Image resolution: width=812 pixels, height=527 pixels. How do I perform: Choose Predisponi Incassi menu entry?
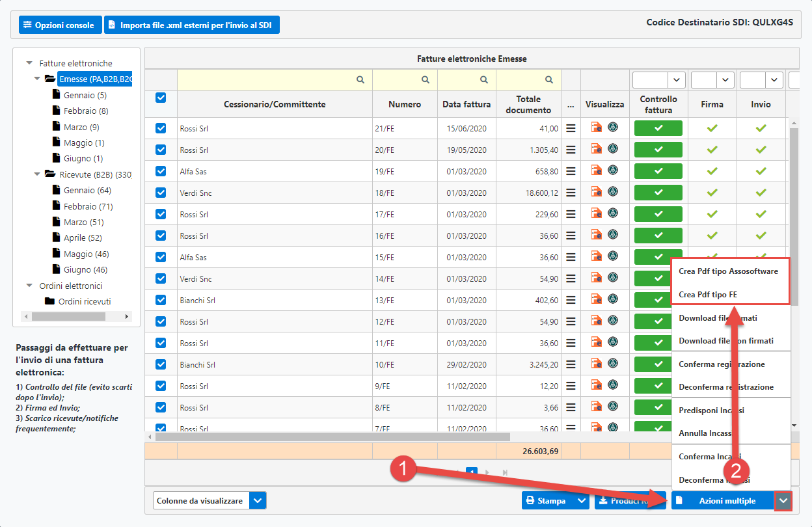tap(711, 410)
